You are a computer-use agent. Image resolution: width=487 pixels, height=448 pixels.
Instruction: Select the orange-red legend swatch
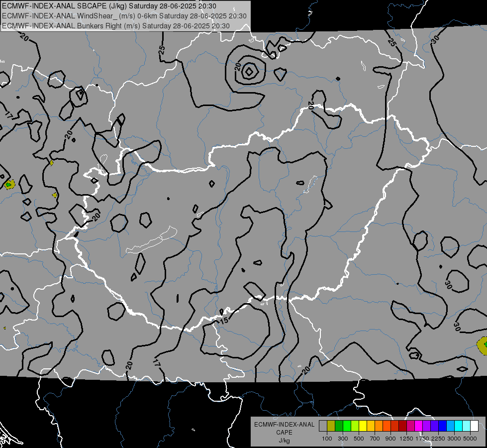pos(387,426)
